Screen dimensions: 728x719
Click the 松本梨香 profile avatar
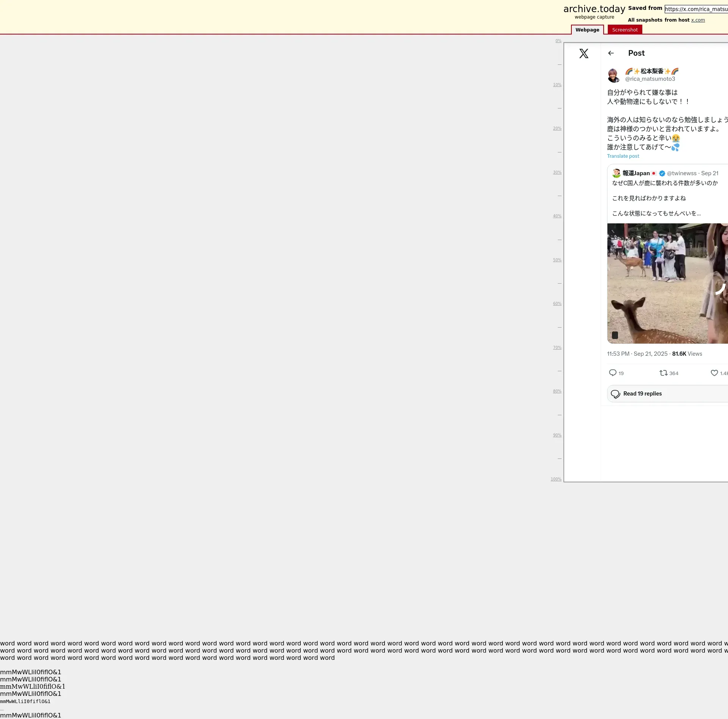pyautogui.click(x=613, y=75)
